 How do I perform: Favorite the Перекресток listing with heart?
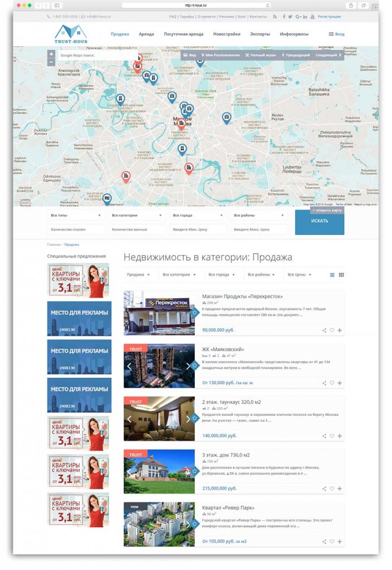coord(332,331)
